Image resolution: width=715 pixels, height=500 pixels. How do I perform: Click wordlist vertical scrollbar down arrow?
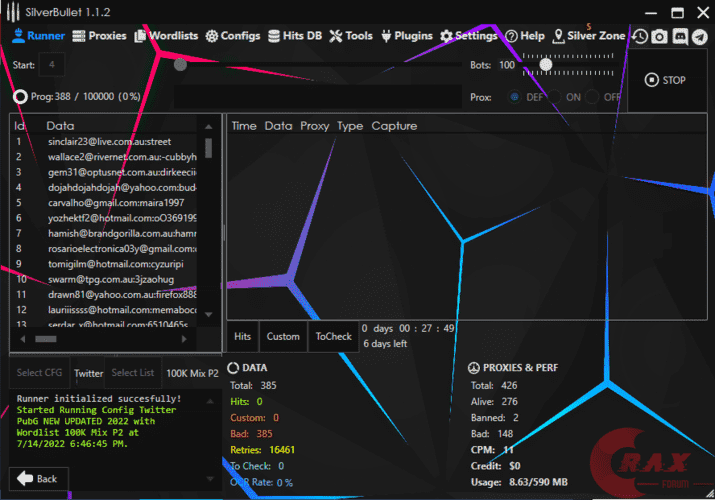click(208, 314)
